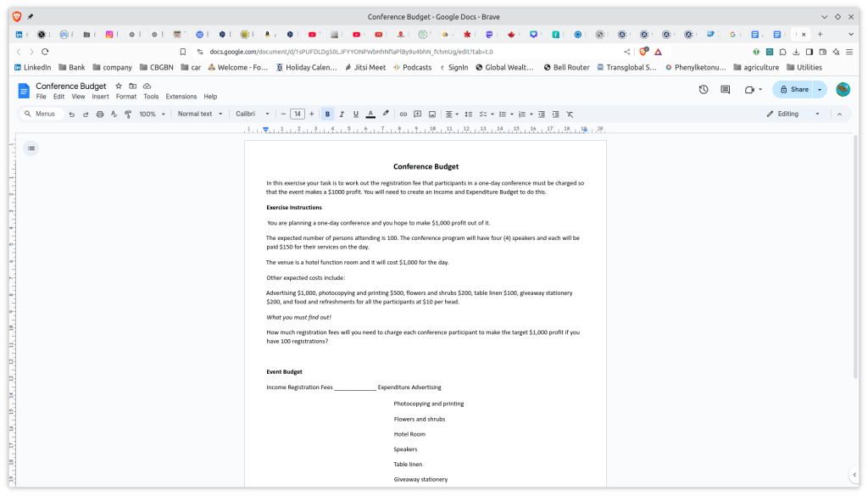Open version history clock icon

(703, 89)
